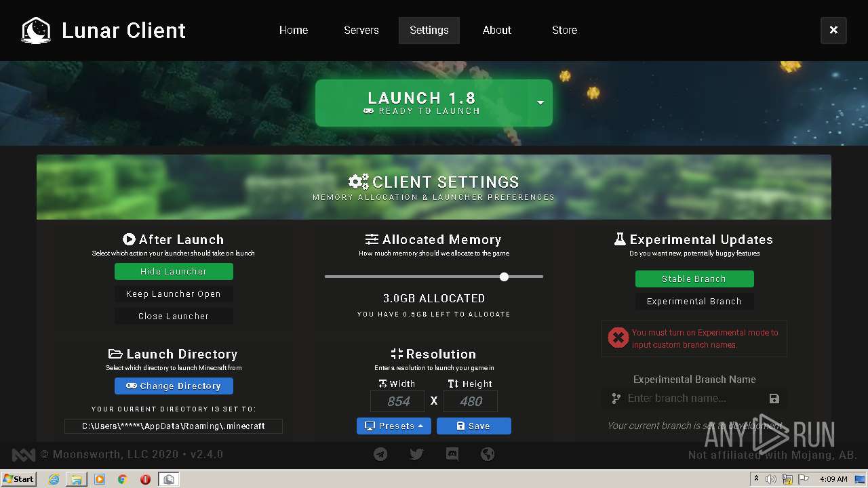The image size is (868, 488).
Task: Click the 3.0GB ALLOCATED text
Action: click(434, 298)
